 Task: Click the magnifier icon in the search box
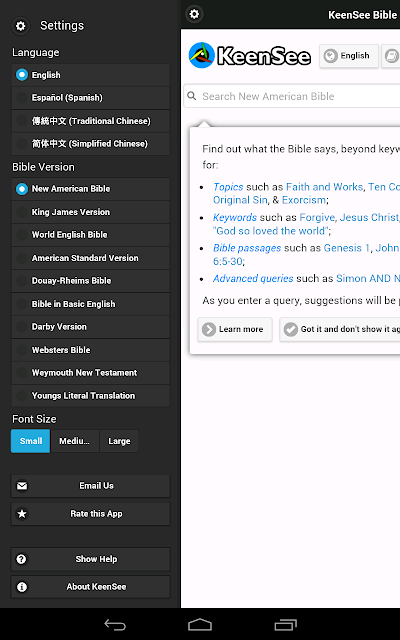[191, 96]
